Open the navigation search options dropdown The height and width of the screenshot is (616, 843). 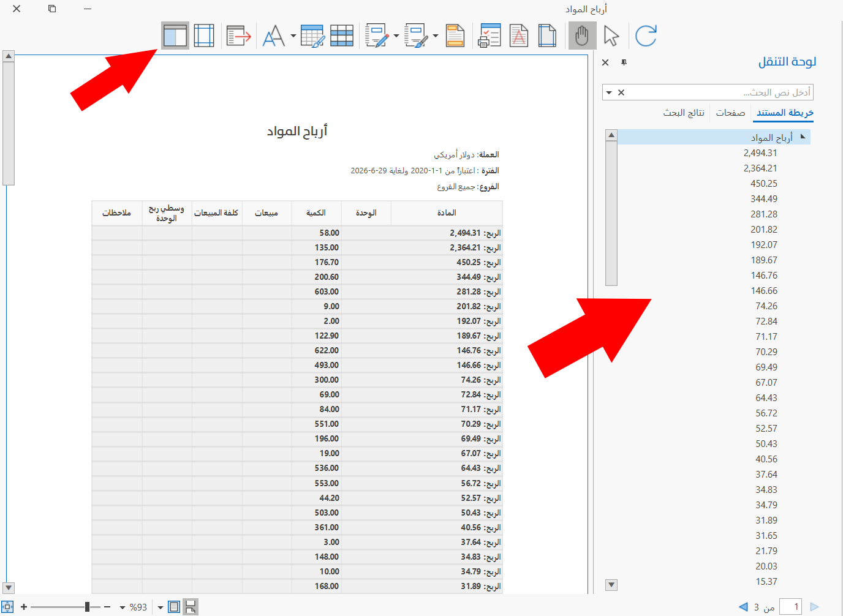pos(609,92)
